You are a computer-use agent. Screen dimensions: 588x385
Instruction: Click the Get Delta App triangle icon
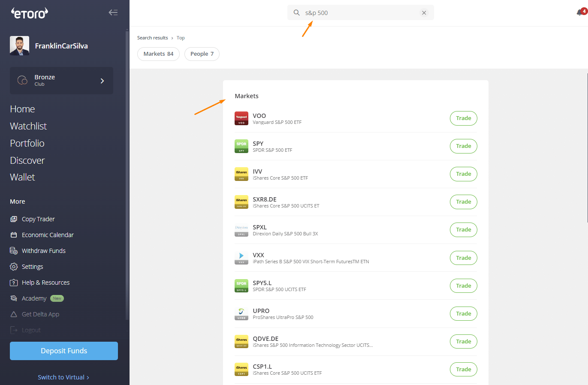pyautogui.click(x=14, y=314)
